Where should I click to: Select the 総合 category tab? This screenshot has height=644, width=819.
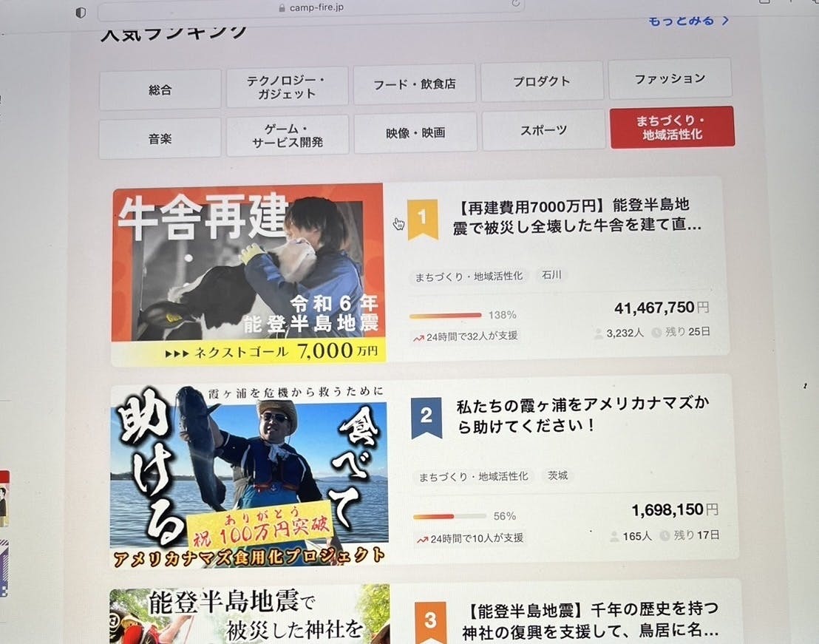coord(160,90)
